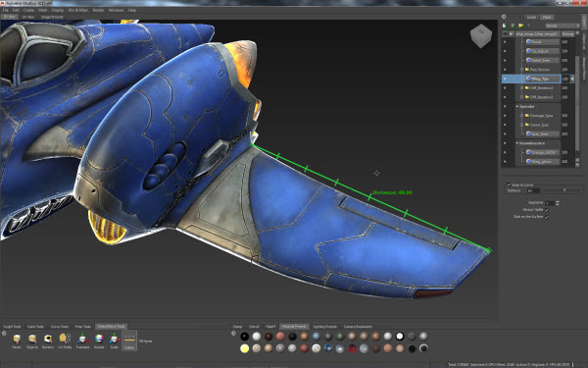588x368 pixels.
Task: Click the Paint layers button
Action: [547, 18]
